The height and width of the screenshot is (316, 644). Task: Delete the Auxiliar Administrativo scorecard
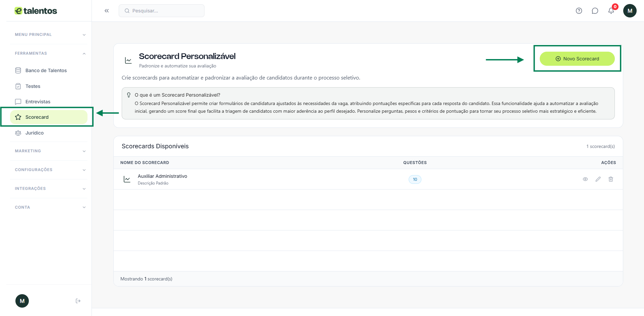(611, 179)
